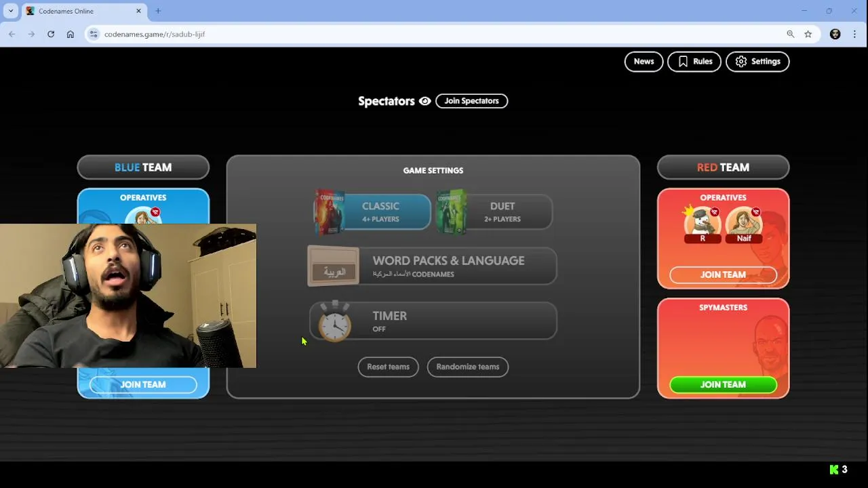Image resolution: width=868 pixels, height=488 pixels.
Task: Reload the Codenames page
Action: click(51, 34)
